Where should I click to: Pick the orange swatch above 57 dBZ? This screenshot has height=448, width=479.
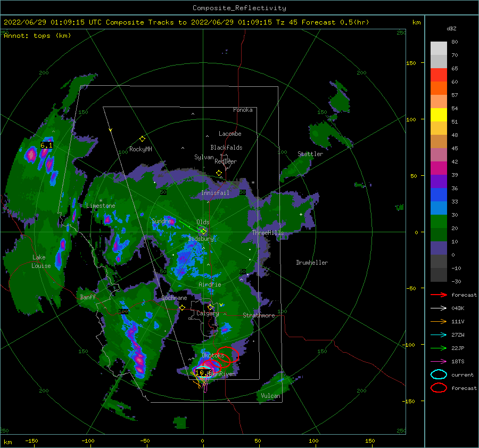[439, 88]
